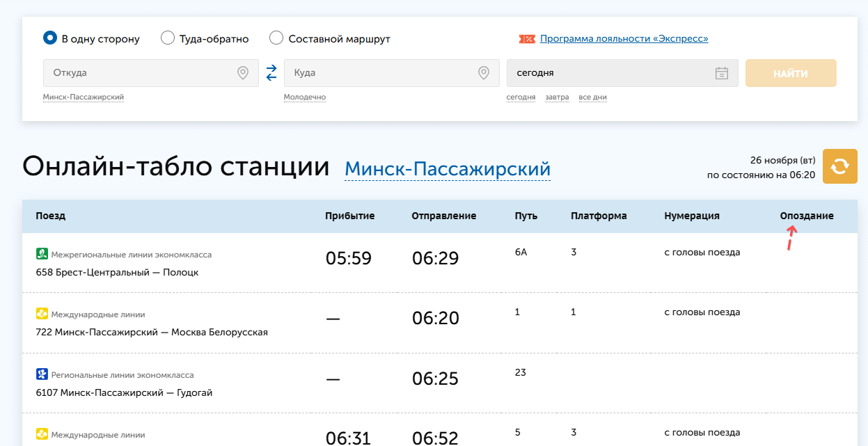868x446 pixels.
Task: Click the «Опоздание» column header
Action: tap(807, 216)
